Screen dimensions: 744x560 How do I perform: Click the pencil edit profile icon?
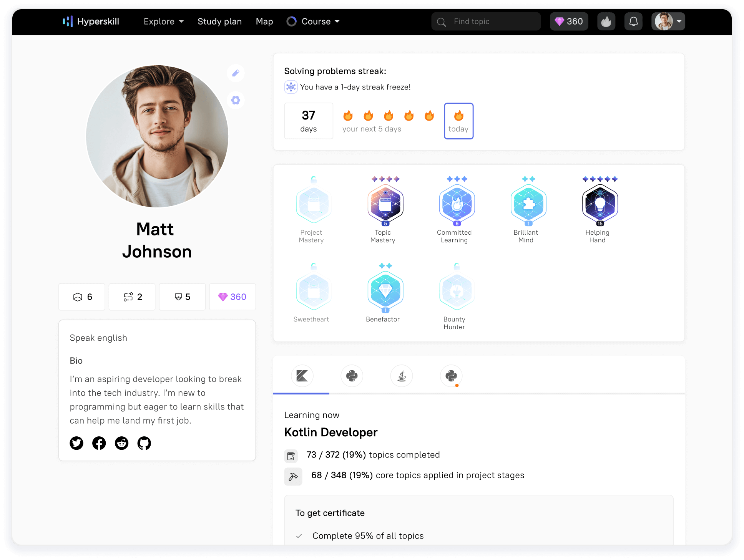pyautogui.click(x=236, y=73)
